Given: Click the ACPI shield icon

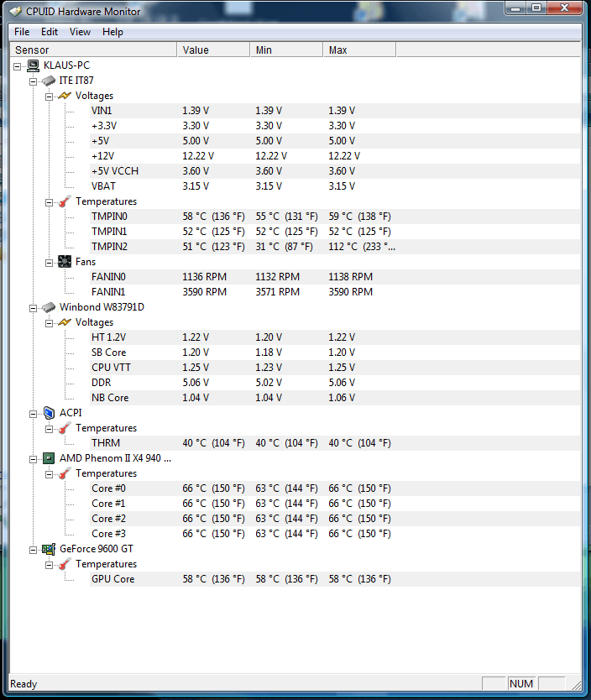Looking at the screenshot, I should click(49, 413).
